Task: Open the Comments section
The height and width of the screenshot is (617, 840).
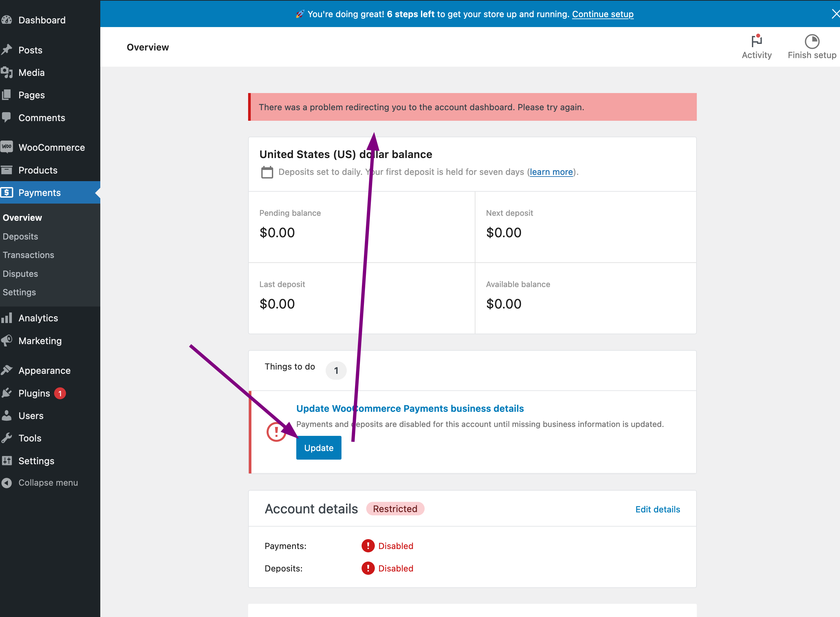Action: click(x=42, y=118)
